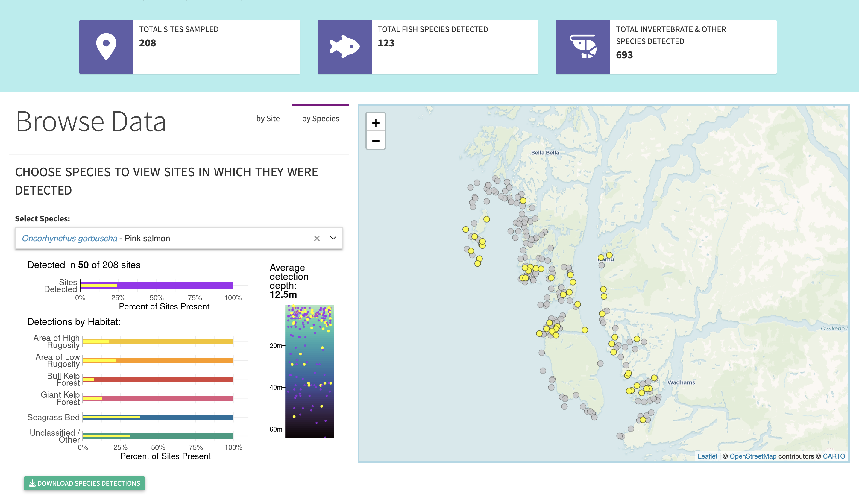Open the CARTO attribution link
Viewport: 859px width, 504px height.
[834, 456]
